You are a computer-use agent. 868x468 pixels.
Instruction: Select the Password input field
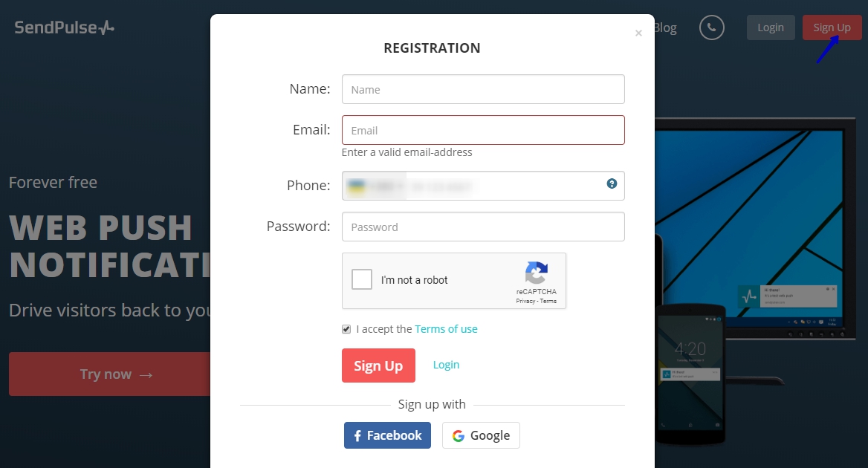(483, 227)
